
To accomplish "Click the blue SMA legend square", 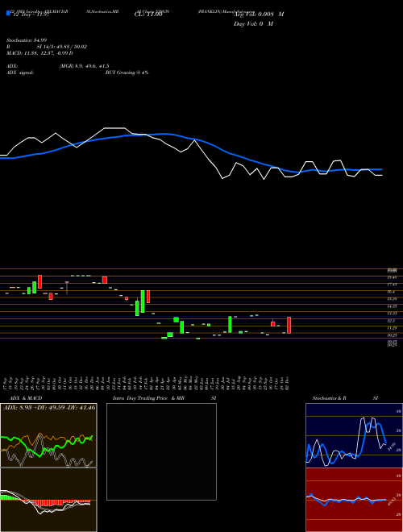I will point(8,13).
